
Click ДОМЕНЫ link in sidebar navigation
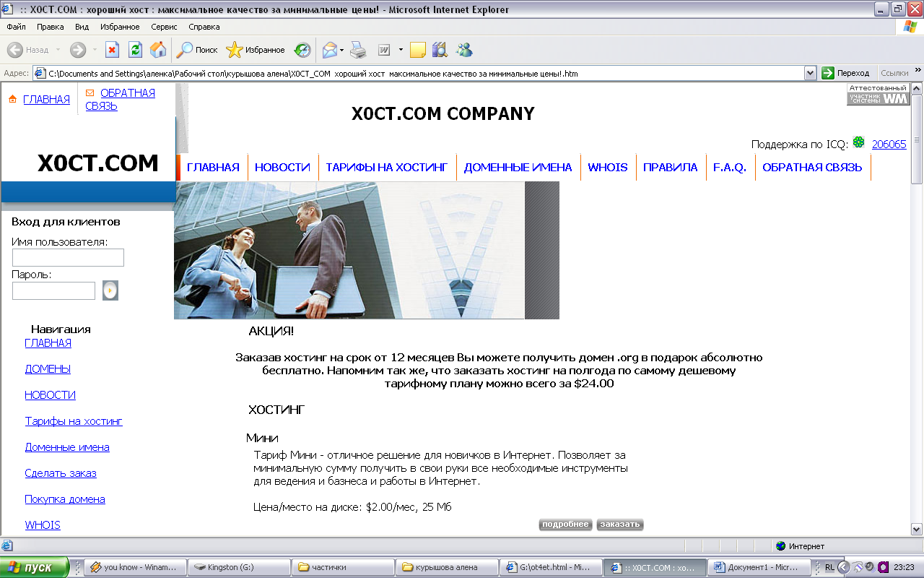[48, 369]
